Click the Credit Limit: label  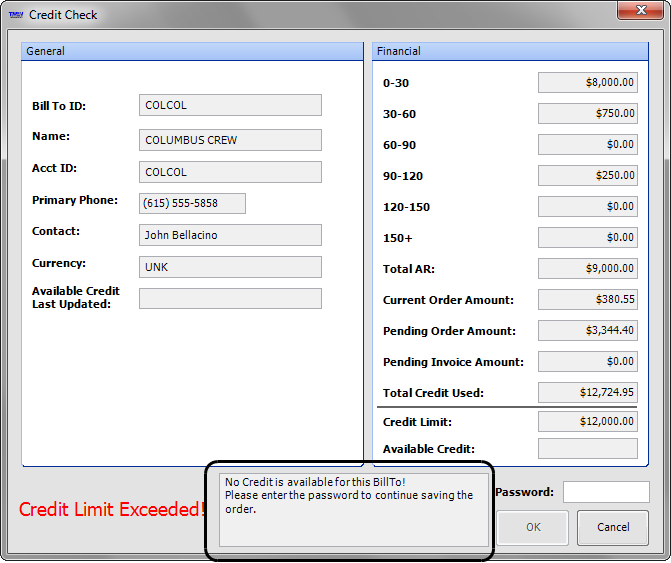417,422
